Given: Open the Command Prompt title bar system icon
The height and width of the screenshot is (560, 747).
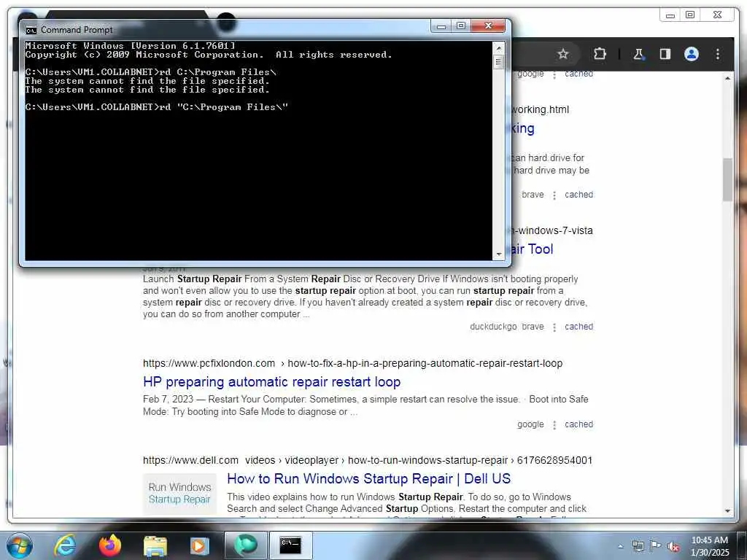Looking at the screenshot, I should (31, 30).
